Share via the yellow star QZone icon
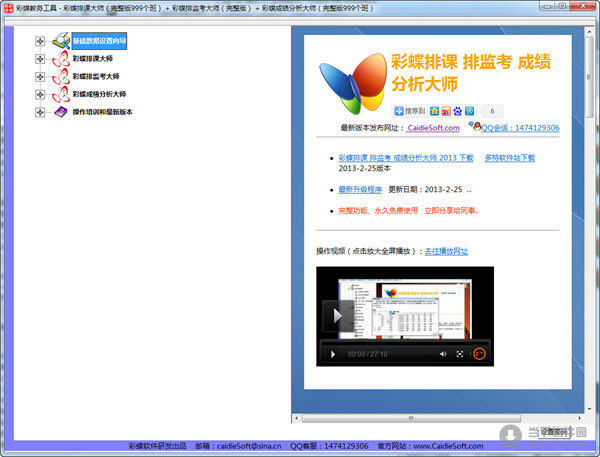This screenshot has height=457, width=600. pyautogui.click(x=434, y=111)
